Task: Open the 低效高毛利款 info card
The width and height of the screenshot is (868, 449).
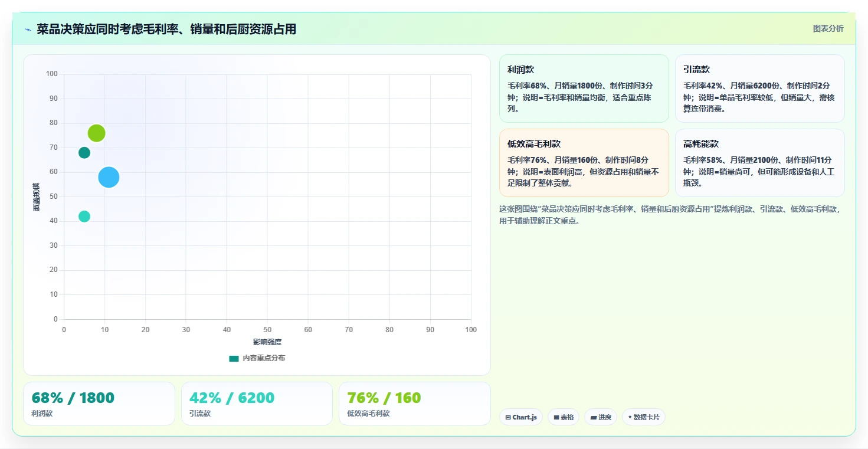Action: click(584, 163)
